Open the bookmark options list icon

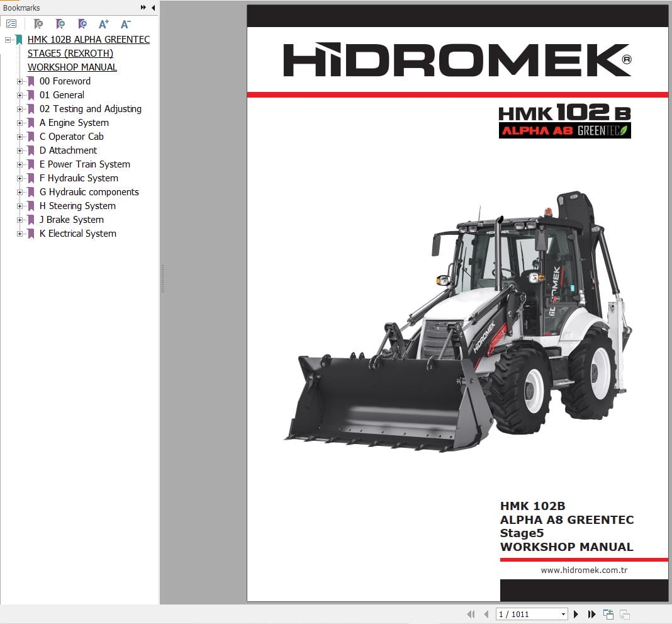11,23
